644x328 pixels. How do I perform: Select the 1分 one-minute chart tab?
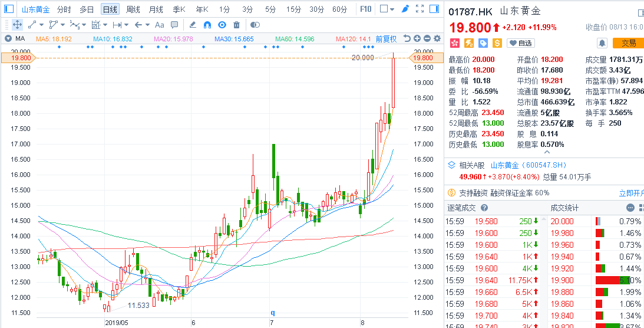tap(224, 9)
